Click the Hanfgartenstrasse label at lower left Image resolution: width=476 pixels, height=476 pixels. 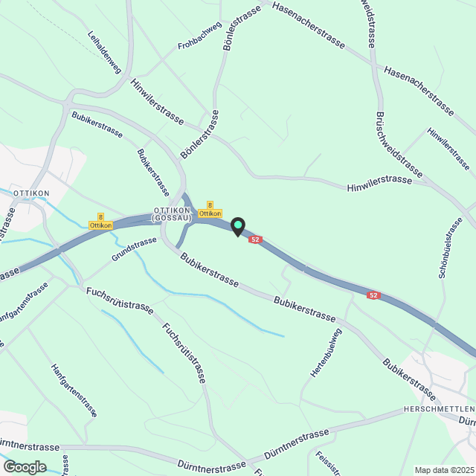[74, 390]
